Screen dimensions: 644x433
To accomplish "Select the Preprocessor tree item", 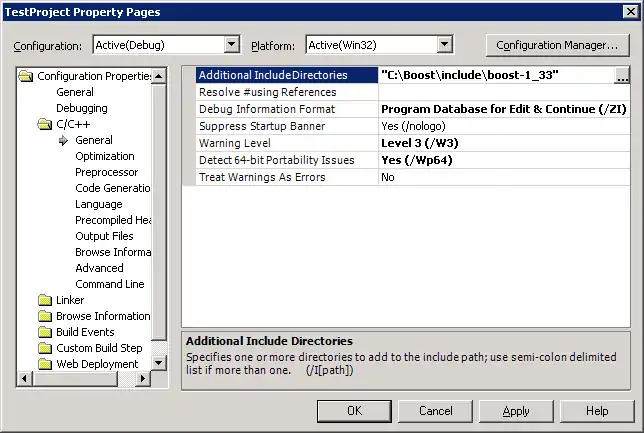I will (107, 172).
